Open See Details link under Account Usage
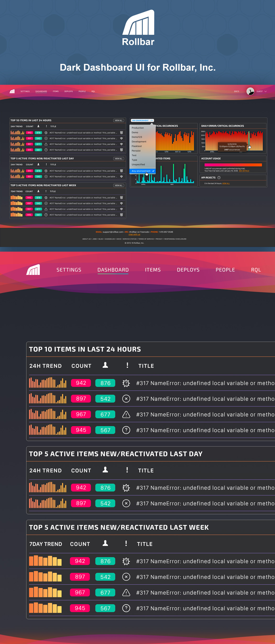Image resolution: width=275 pixels, height=644 pixels. 244,171
